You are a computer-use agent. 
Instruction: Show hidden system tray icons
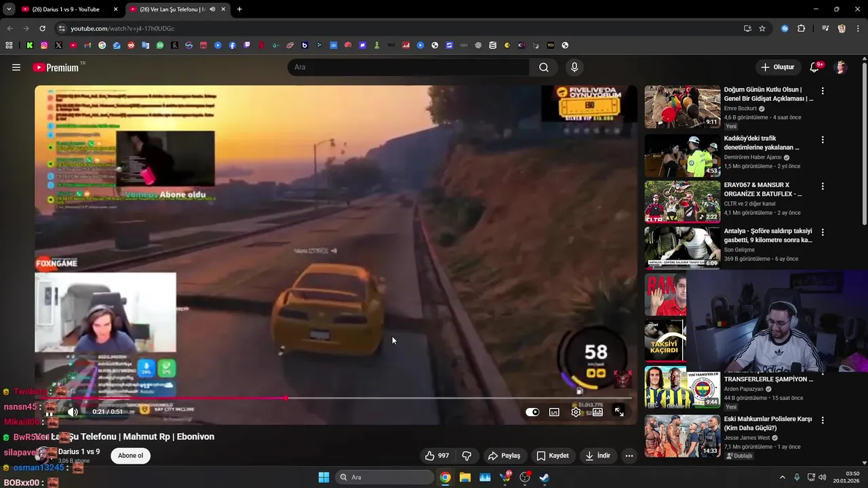(x=782, y=477)
